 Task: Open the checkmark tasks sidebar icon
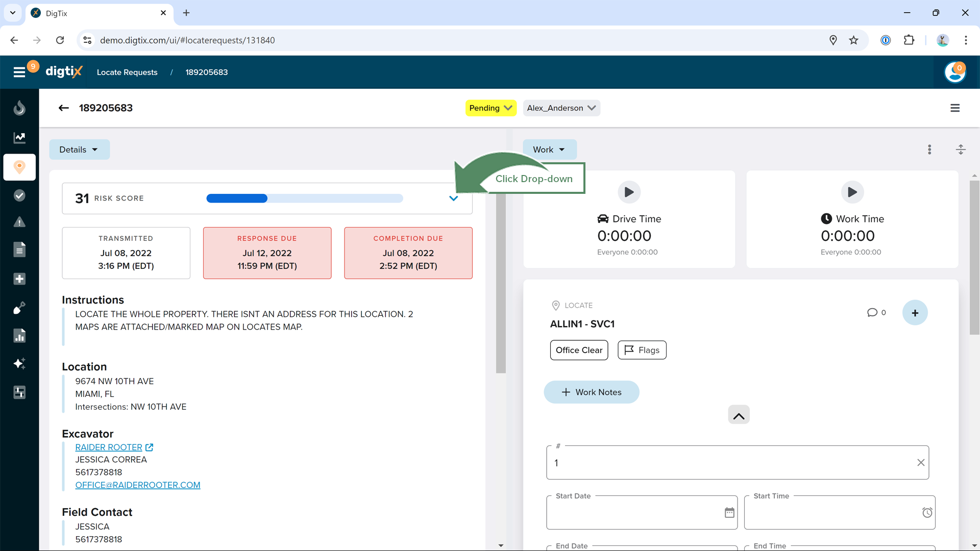pos(19,195)
